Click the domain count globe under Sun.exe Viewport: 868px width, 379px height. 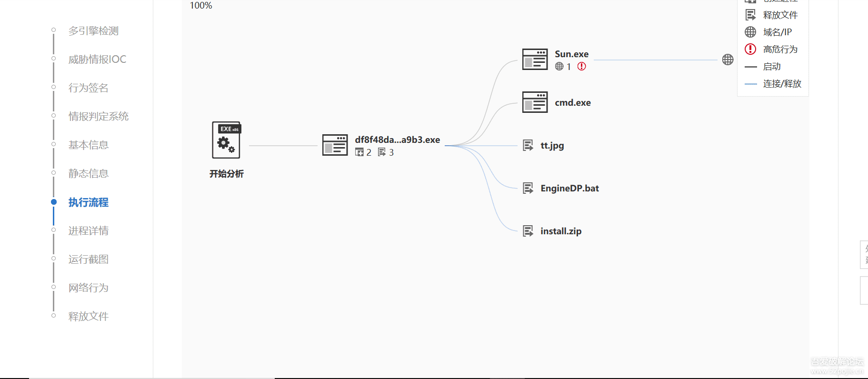pos(559,66)
